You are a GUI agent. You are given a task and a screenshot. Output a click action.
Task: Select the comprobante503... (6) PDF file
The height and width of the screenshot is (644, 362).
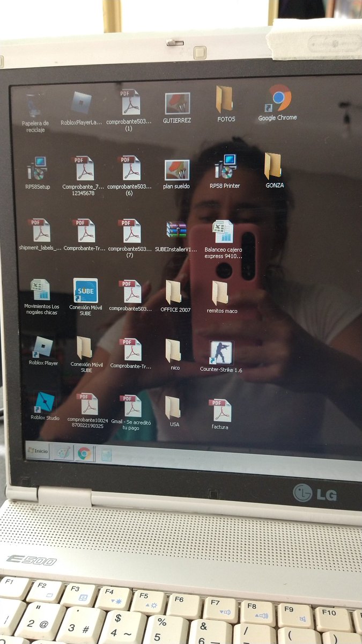129,168
